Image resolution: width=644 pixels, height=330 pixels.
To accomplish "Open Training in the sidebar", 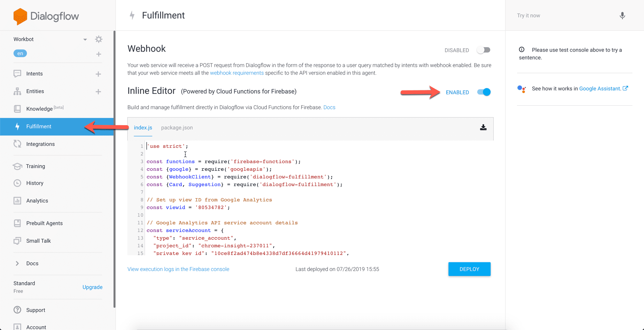I will [x=36, y=166].
